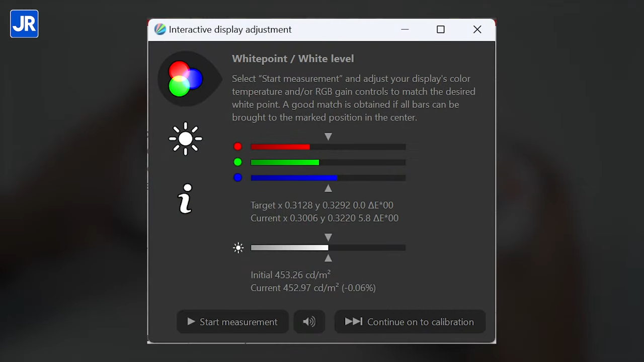644x362 pixels.
Task: Click Continue on to calibration
Action: coord(410,322)
